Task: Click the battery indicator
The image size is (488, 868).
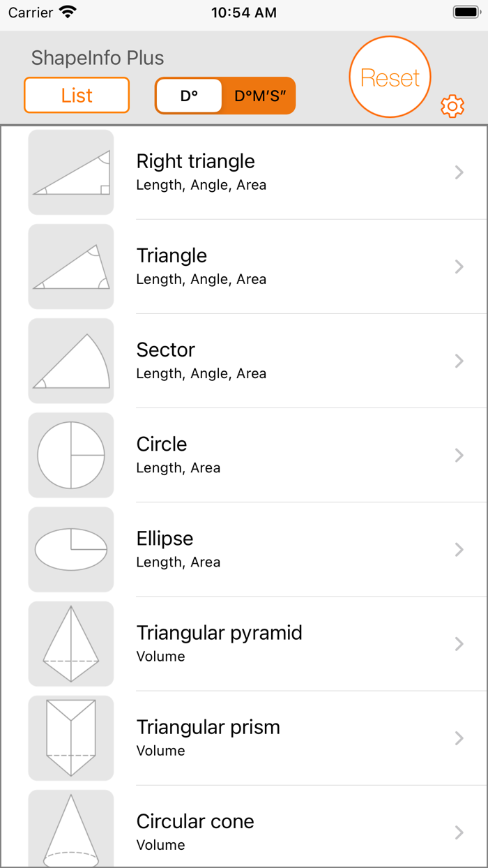Action: click(x=465, y=11)
